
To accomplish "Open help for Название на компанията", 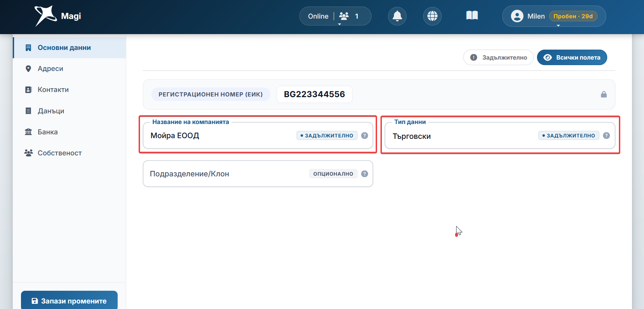I will click(x=365, y=135).
